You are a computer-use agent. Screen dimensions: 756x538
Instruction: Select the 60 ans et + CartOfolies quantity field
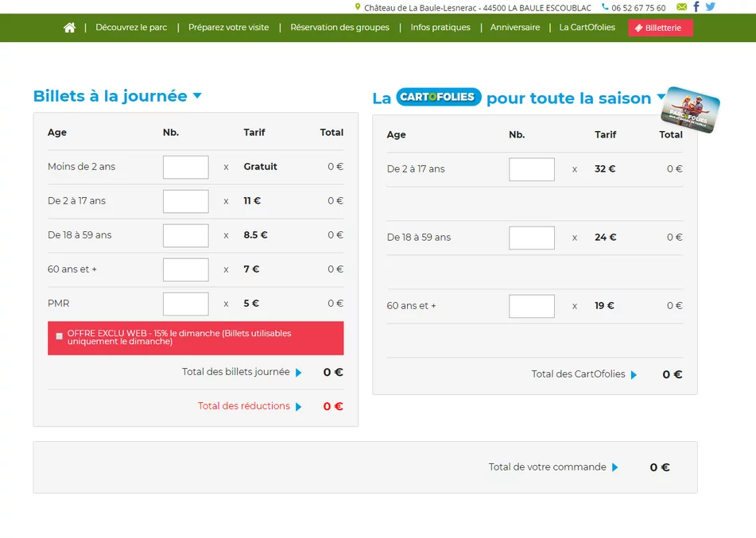[x=531, y=306]
